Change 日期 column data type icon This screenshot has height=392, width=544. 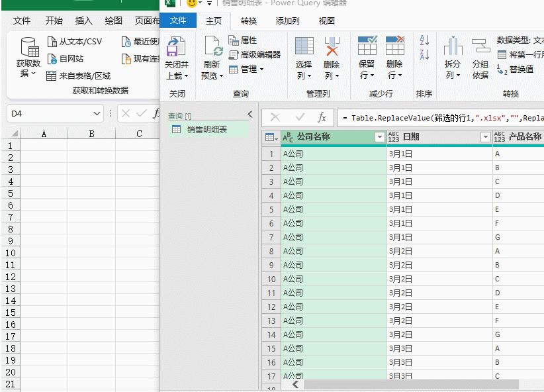[394, 137]
